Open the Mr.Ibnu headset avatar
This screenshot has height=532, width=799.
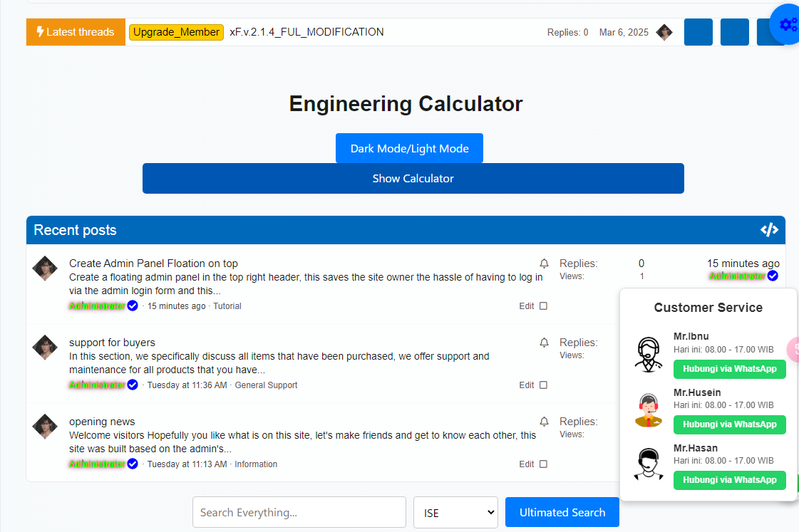[x=648, y=355]
